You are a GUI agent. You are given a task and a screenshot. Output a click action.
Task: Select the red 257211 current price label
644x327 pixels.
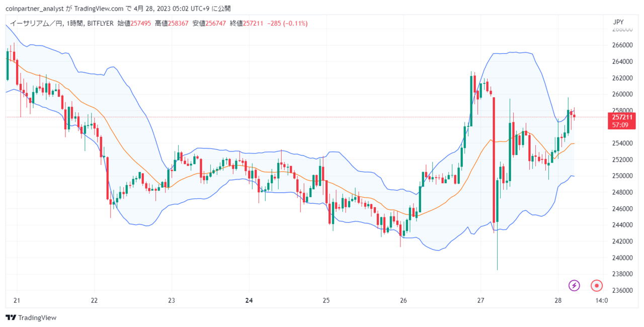(622, 117)
